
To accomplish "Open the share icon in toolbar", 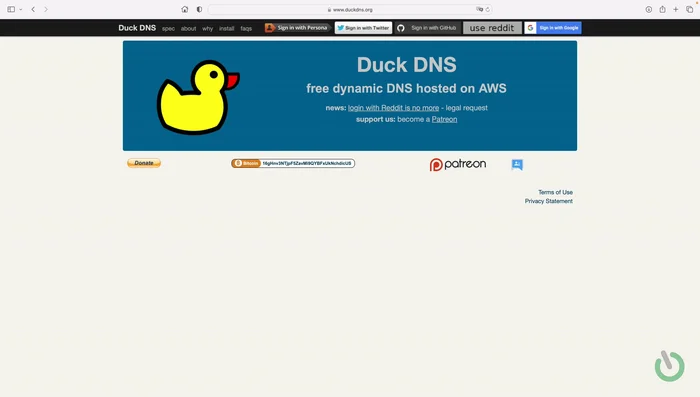I will point(662,9).
